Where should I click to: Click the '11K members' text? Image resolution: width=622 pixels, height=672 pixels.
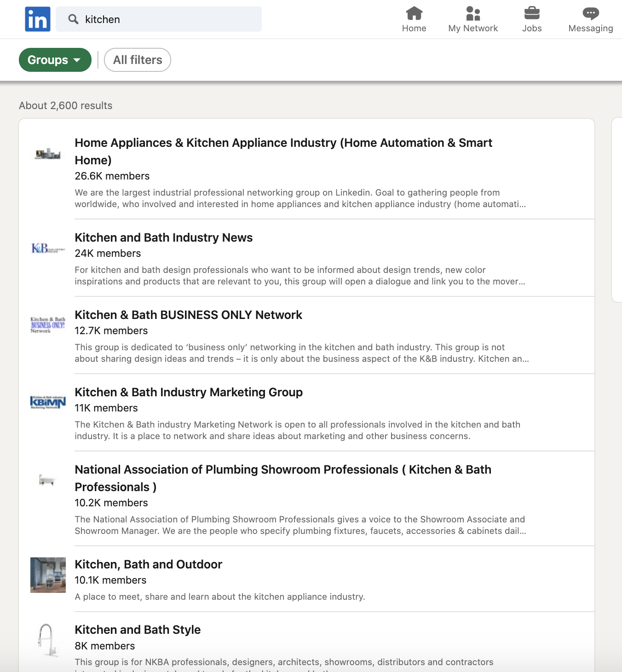tap(106, 408)
